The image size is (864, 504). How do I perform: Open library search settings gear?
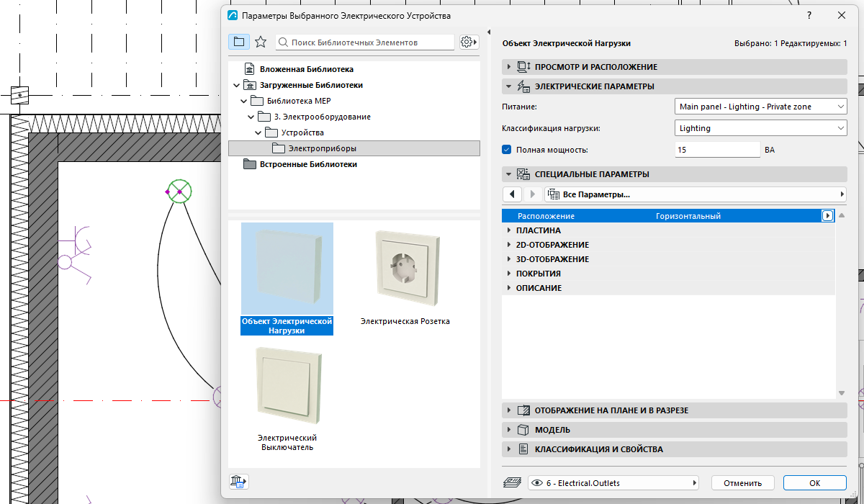tap(469, 42)
